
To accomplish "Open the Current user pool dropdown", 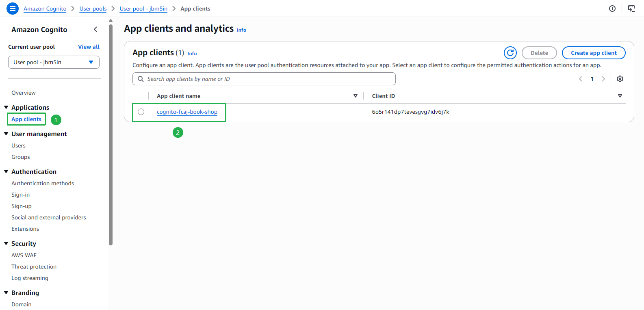I will point(54,62).
